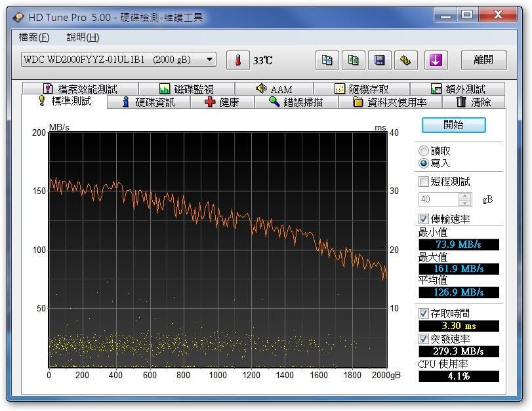Expand the WDC WD2000FYYZ drive dropdown
The height and width of the screenshot is (411, 532).
pyautogui.click(x=210, y=60)
